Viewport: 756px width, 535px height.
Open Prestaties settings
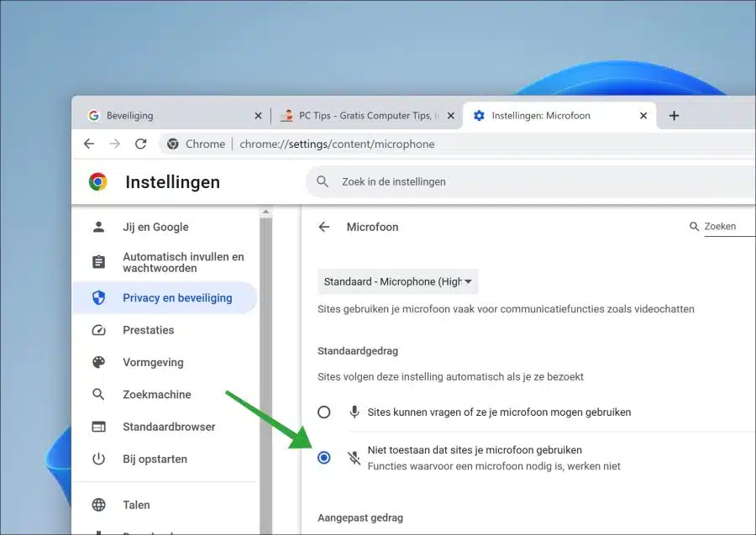pyautogui.click(x=164, y=330)
